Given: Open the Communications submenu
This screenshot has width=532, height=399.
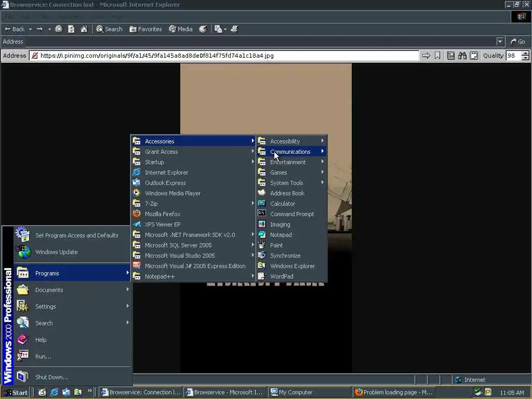Looking at the screenshot, I should coord(292,152).
